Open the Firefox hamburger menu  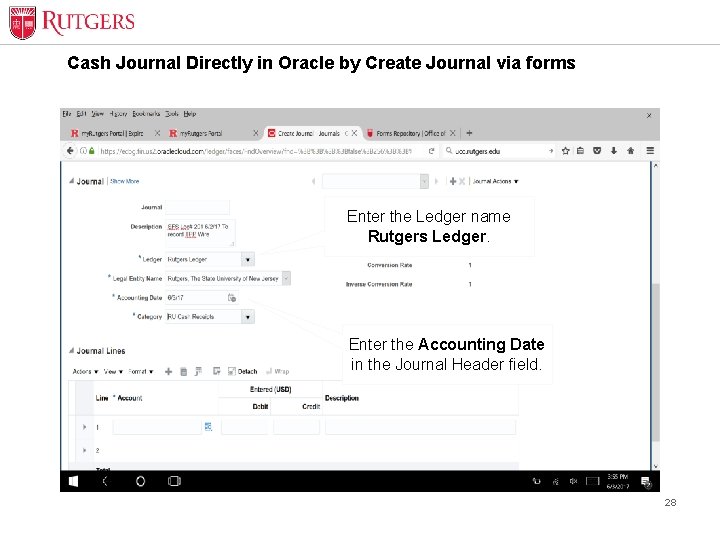point(650,151)
